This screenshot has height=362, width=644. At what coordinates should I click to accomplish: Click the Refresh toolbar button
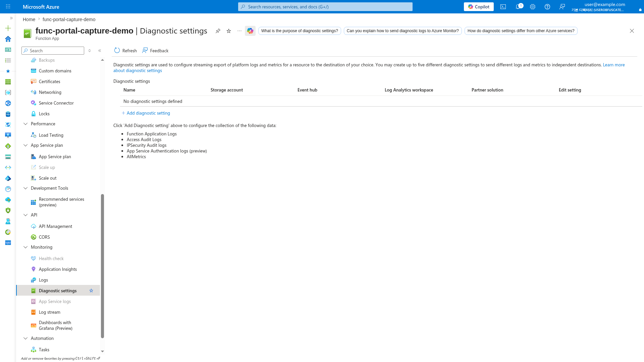coord(125,51)
